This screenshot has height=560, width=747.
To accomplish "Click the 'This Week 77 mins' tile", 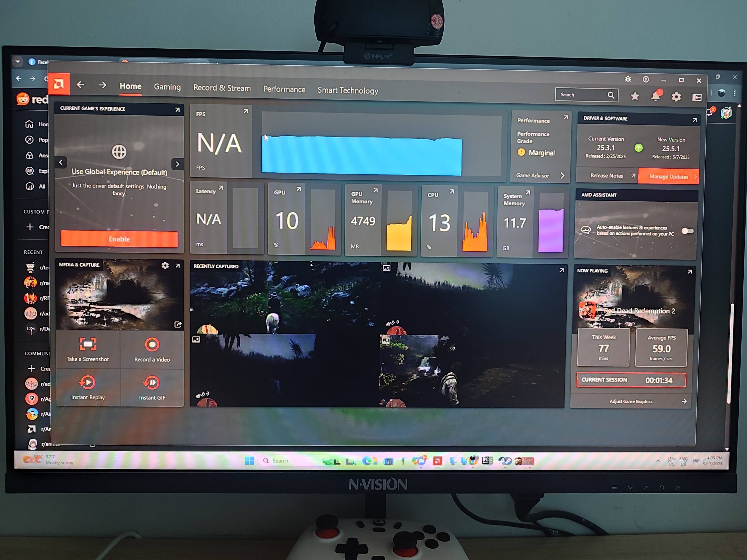I will pyautogui.click(x=604, y=347).
